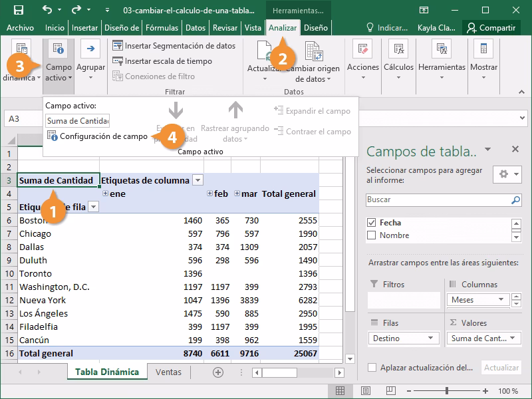
Task: Close the Campos de tabla dinámica pane
Action: coord(515,149)
